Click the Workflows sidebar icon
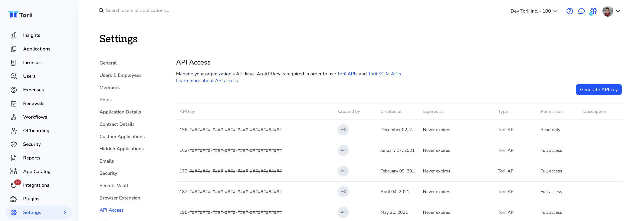This screenshot has width=644, height=221. pos(13,117)
